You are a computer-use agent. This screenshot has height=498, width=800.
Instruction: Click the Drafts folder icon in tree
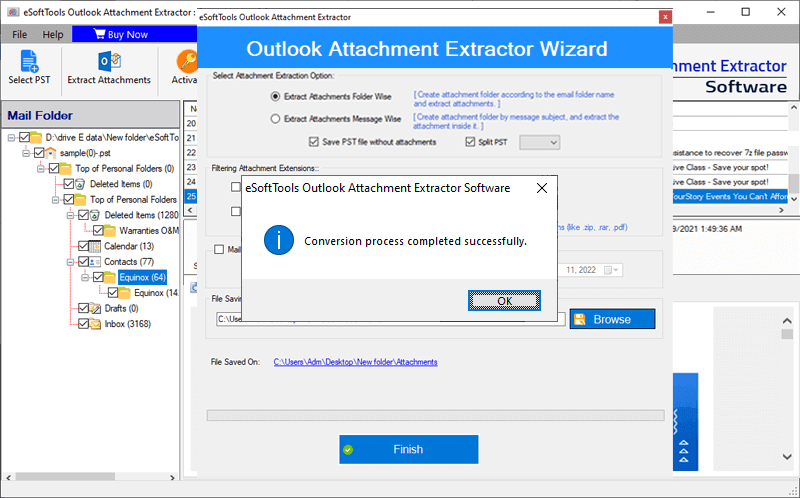pos(95,308)
